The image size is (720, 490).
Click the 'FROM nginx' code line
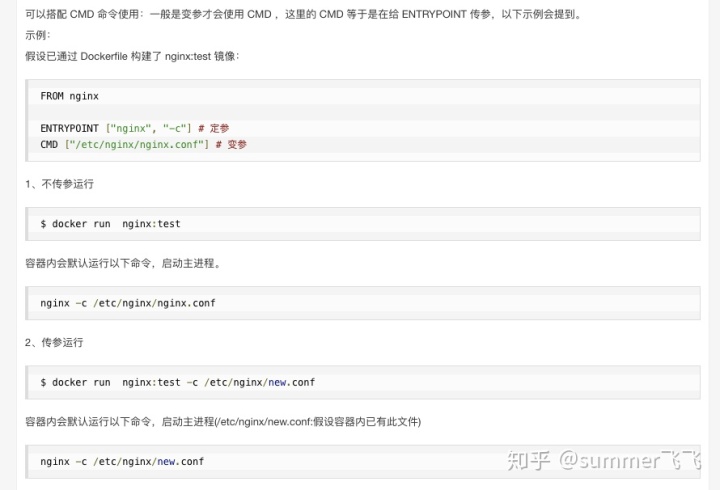point(69,96)
